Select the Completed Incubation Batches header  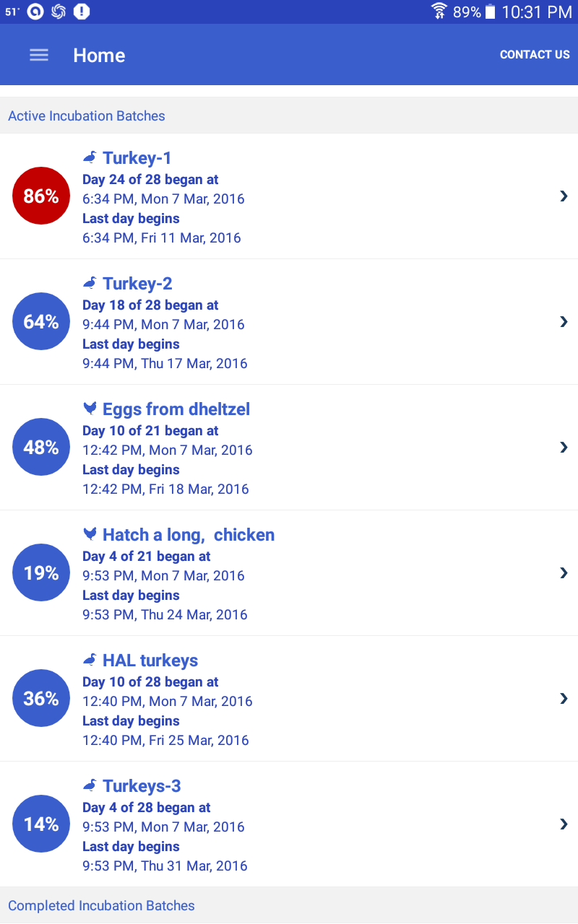point(101,906)
